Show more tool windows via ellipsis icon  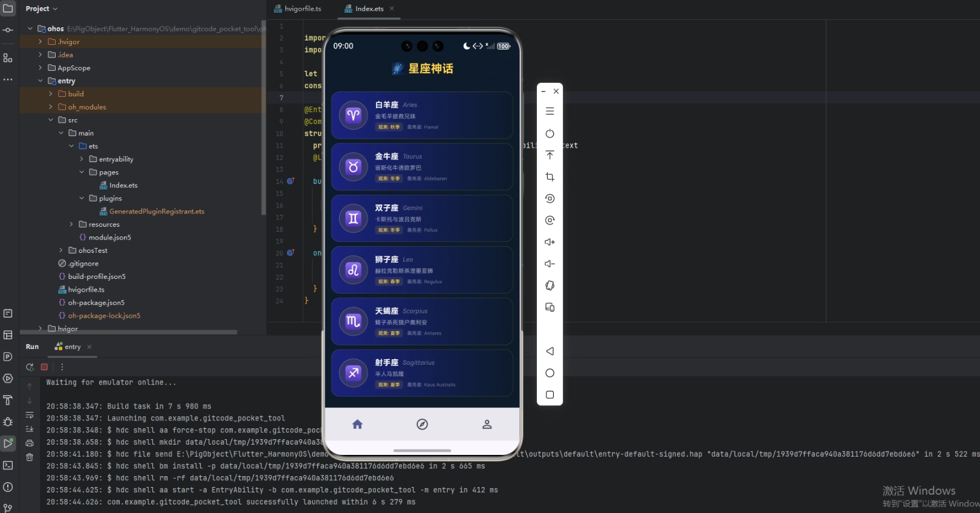[x=8, y=79]
